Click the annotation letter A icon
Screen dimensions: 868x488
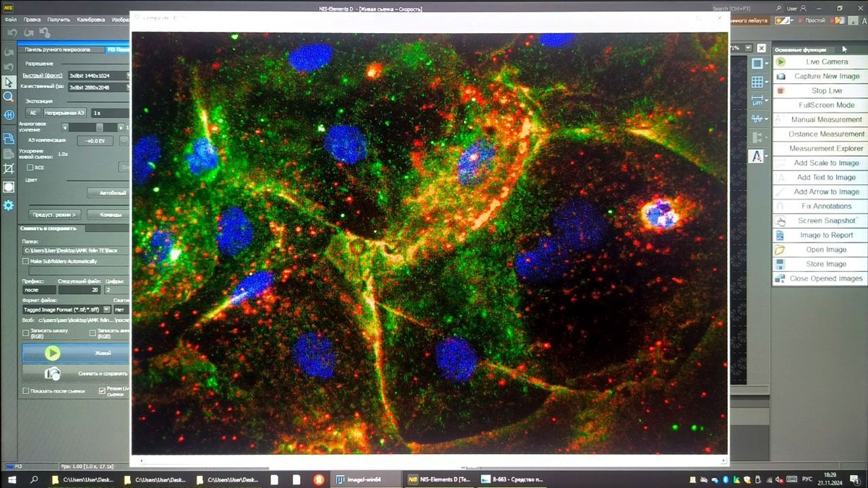[x=757, y=155]
